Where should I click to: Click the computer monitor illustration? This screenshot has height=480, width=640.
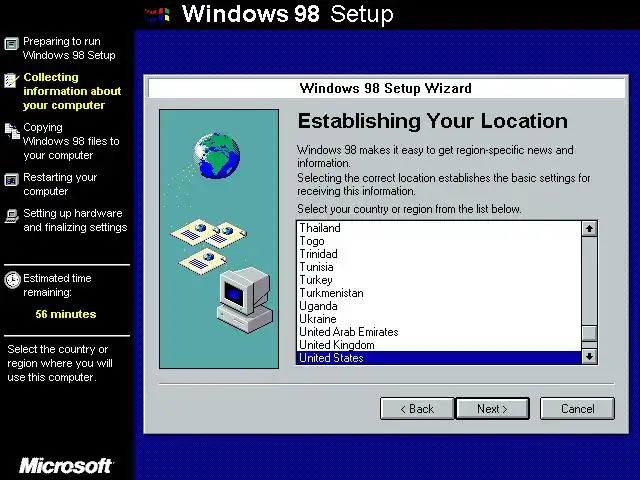(245, 299)
